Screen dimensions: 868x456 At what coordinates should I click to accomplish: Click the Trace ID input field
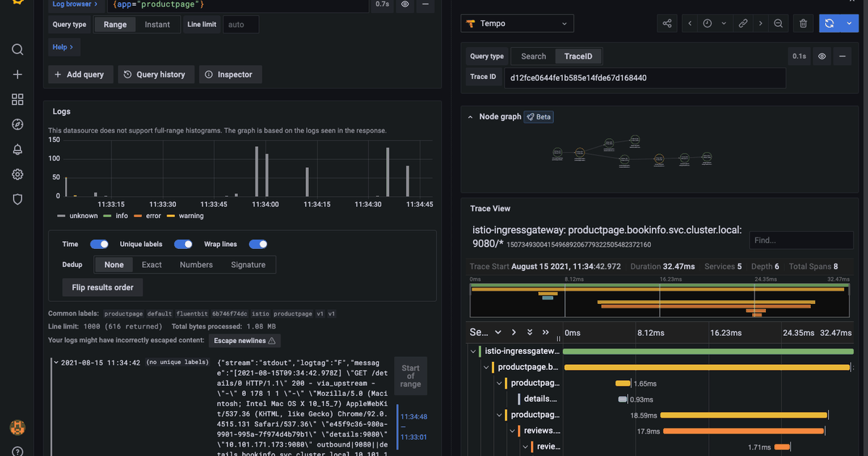[x=645, y=78]
